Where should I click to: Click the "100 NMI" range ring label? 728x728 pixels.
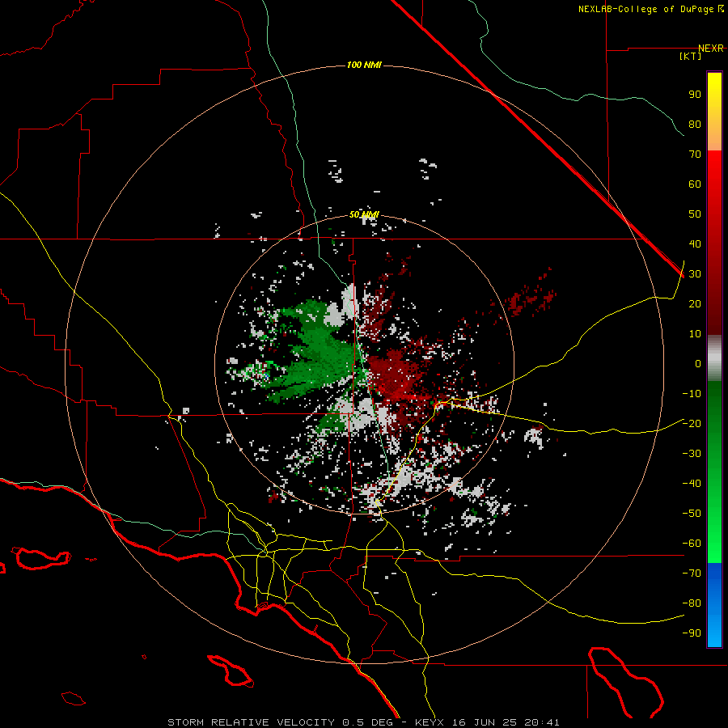364,65
